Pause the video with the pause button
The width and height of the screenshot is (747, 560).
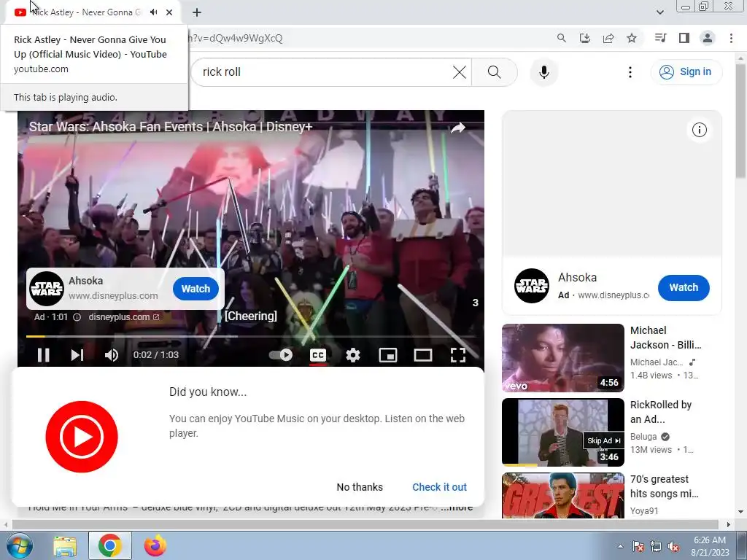coord(43,355)
